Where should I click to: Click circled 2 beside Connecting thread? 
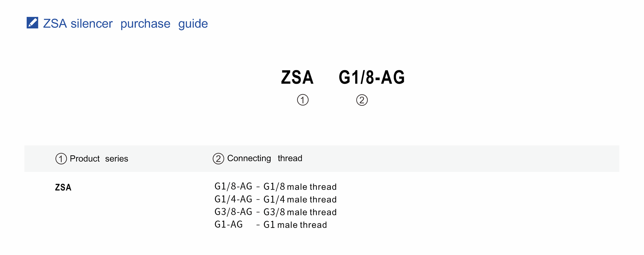point(218,159)
